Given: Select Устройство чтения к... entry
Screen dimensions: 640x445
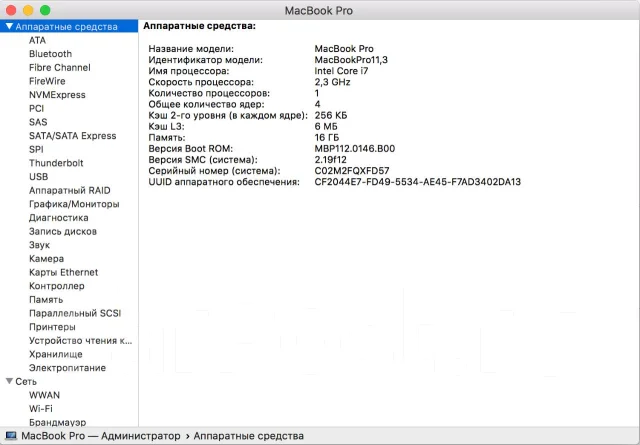Looking at the screenshot, I should [x=80, y=340].
